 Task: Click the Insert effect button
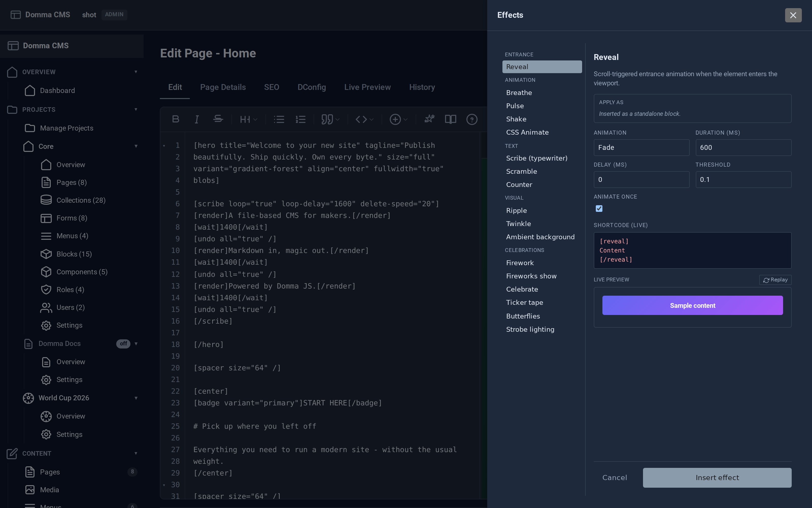717,478
